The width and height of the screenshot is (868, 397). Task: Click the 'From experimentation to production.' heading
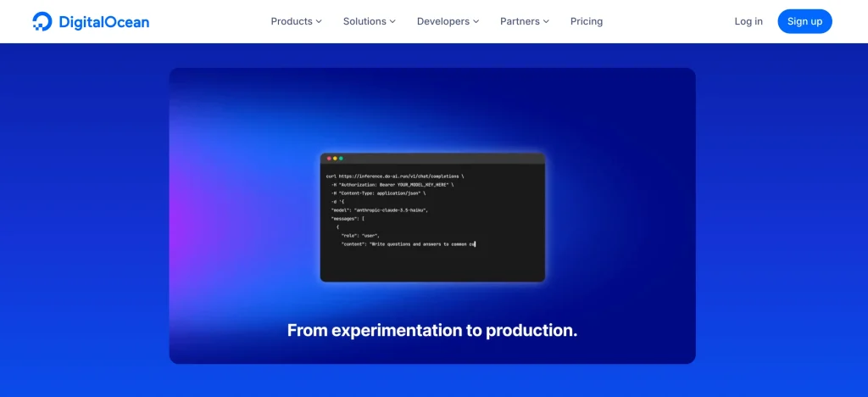(432, 331)
